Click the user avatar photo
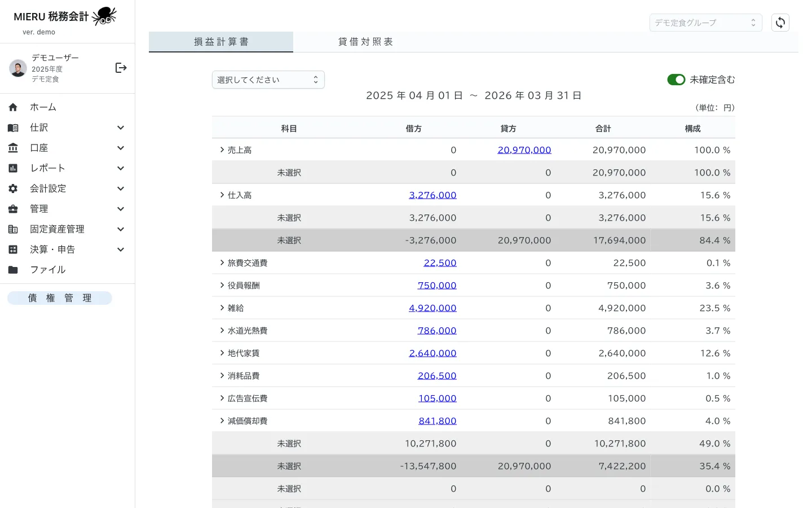Screen dimensions: 812x508 pos(18,68)
